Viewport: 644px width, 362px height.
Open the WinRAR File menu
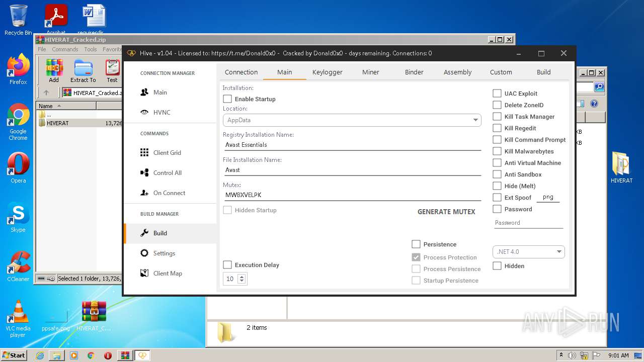click(x=42, y=49)
